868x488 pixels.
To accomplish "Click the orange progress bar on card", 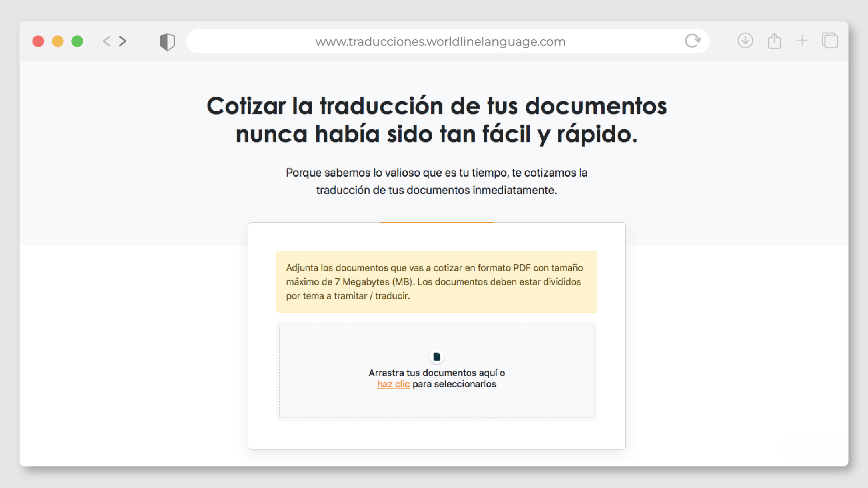I will [437, 222].
